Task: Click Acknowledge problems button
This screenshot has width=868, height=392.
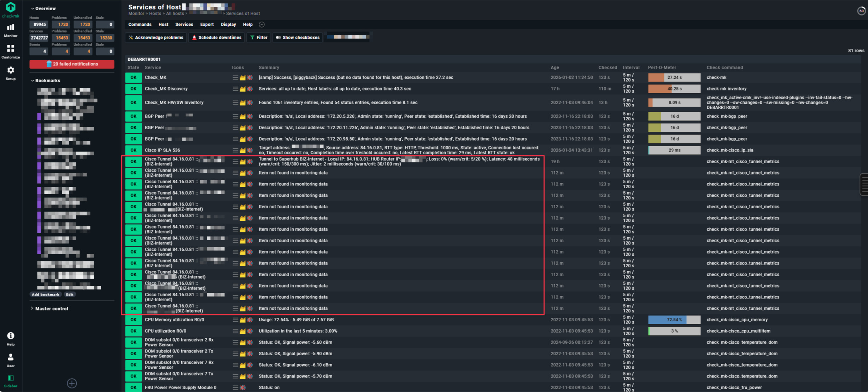Action: tap(156, 37)
